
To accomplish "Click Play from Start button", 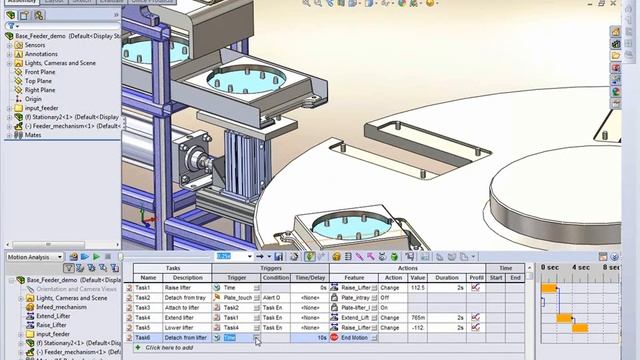I will click(x=84, y=257).
